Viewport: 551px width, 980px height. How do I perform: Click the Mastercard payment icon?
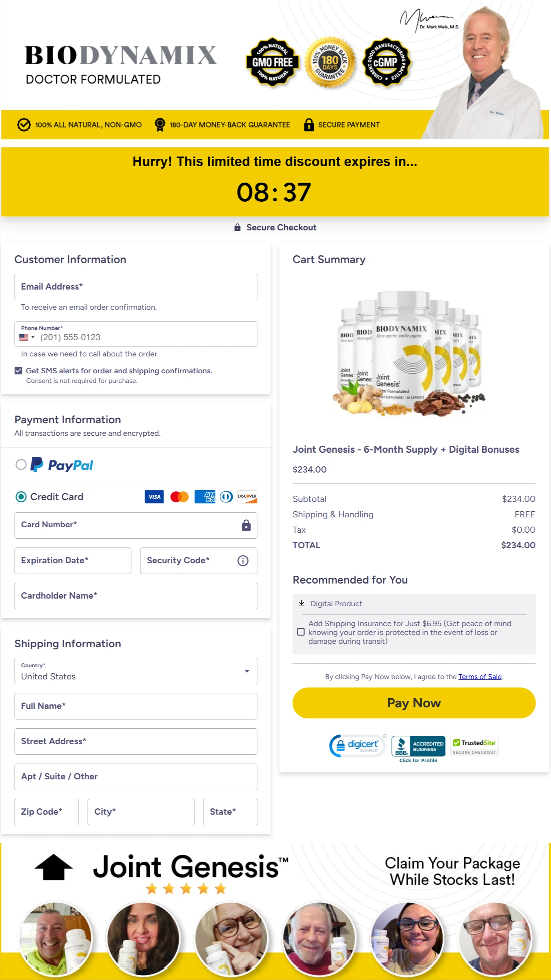pyautogui.click(x=179, y=497)
